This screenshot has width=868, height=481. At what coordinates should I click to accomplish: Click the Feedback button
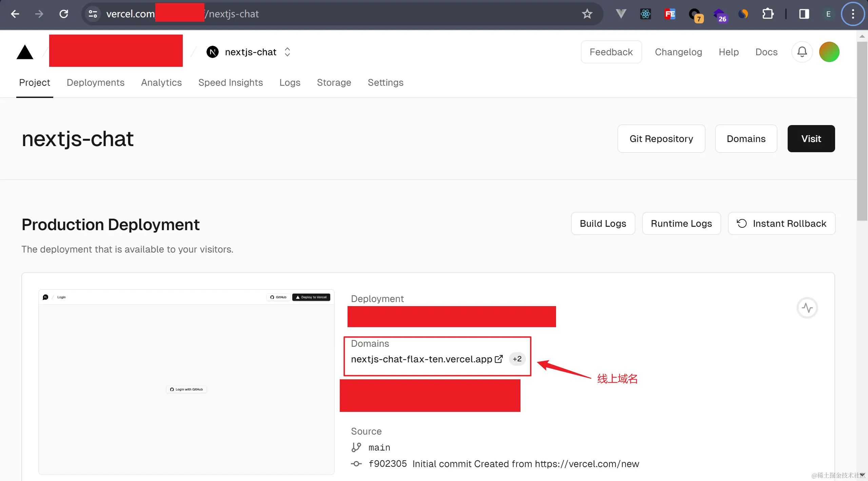point(611,52)
